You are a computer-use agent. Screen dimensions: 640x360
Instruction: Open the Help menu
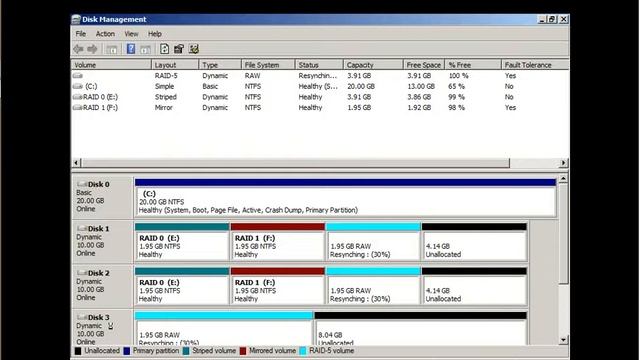point(155,34)
